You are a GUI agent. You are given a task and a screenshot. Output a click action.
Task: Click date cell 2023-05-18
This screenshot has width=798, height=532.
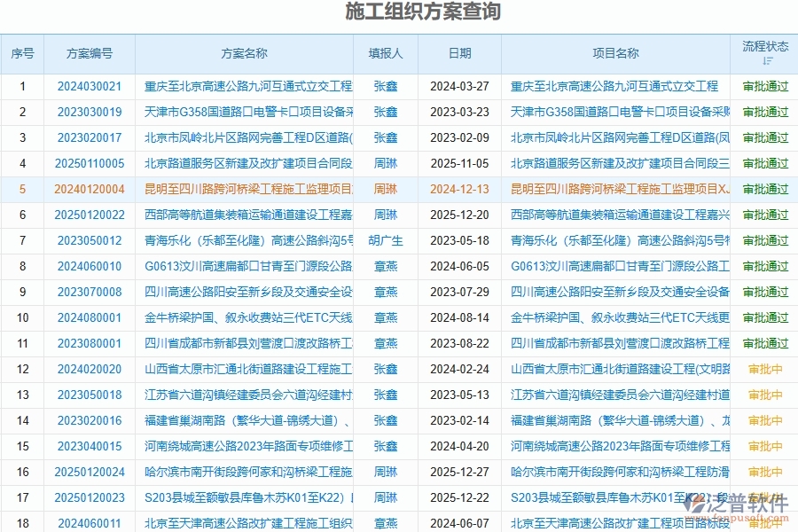[x=459, y=240]
